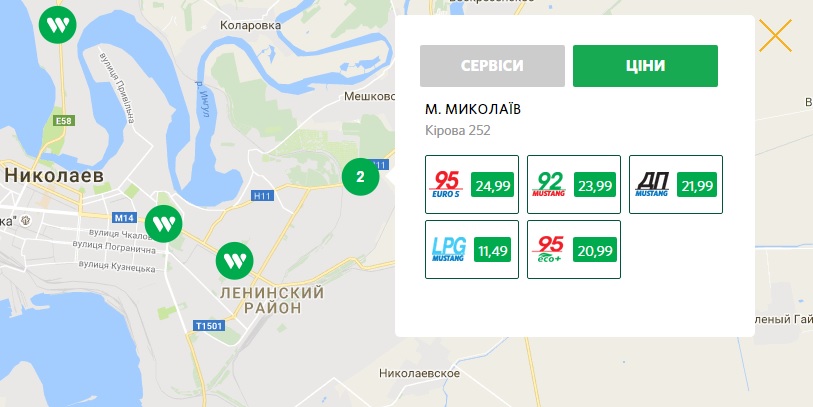Image resolution: width=813 pixels, height=407 pixels.
Task: Click the ДП Mustang diesel logo
Action: (x=652, y=185)
